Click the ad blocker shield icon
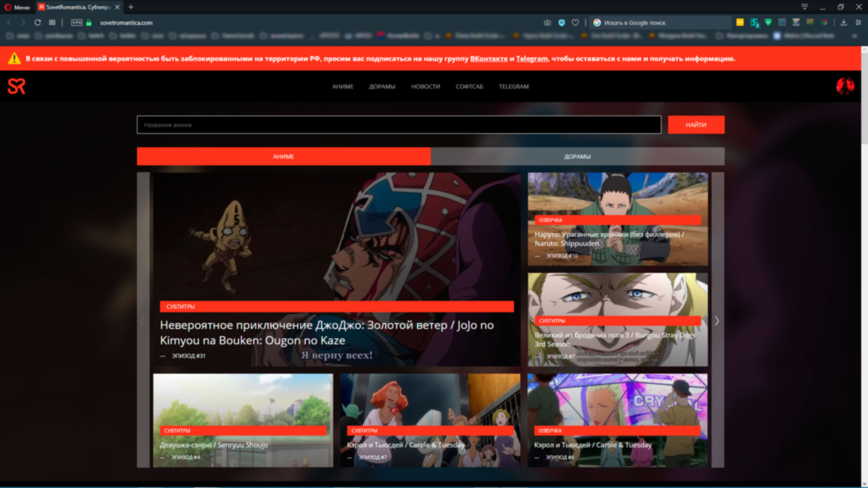The height and width of the screenshot is (488, 868). point(561,23)
